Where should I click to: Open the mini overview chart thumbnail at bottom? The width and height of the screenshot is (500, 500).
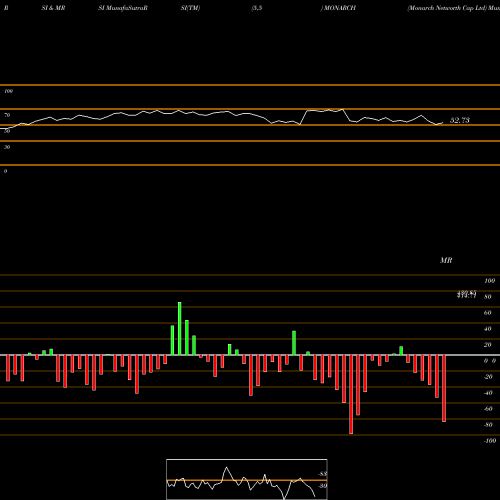[x=247, y=479]
